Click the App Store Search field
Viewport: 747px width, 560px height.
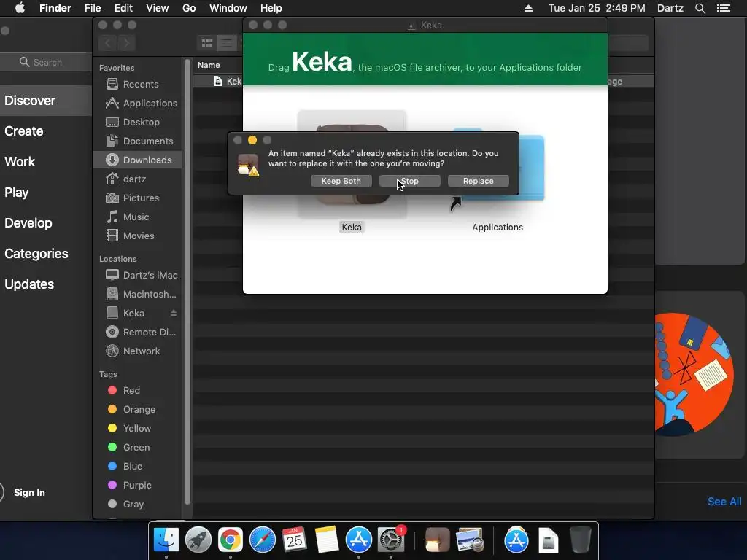pyautogui.click(x=46, y=63)
